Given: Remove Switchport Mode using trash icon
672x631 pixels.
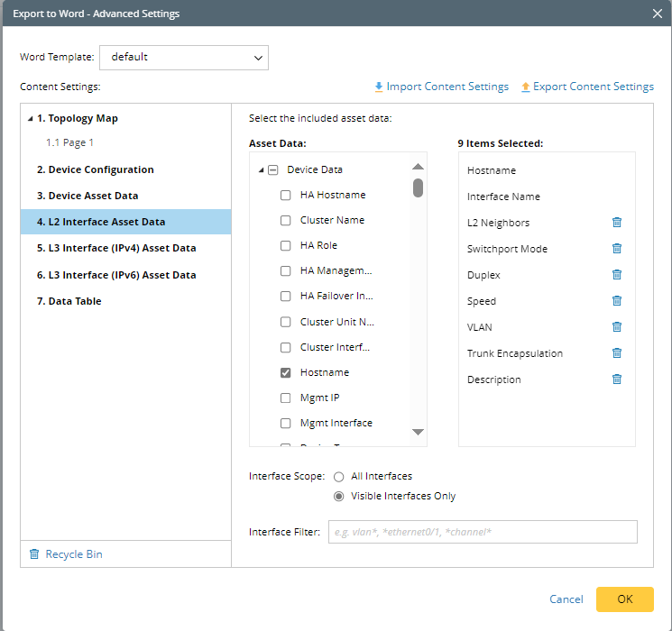Looking at the screenshot, I should [x=617, y=249].
